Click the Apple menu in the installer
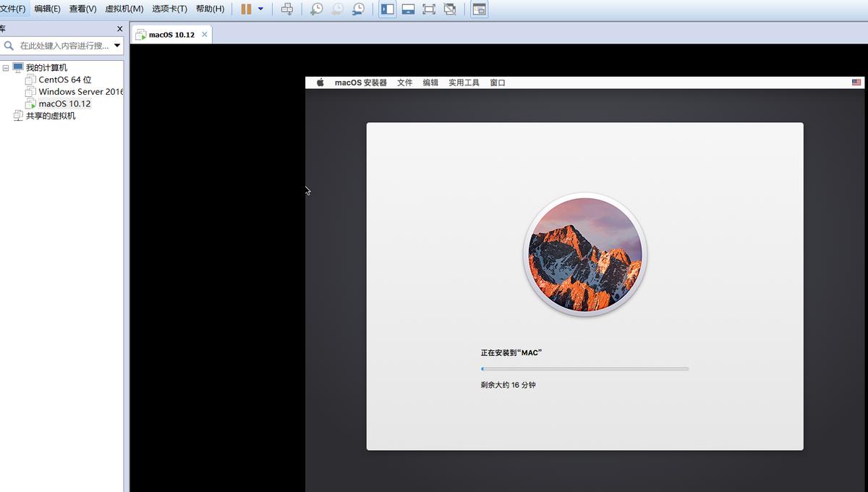This screenshot has height=492, width=868. point(319,82)
